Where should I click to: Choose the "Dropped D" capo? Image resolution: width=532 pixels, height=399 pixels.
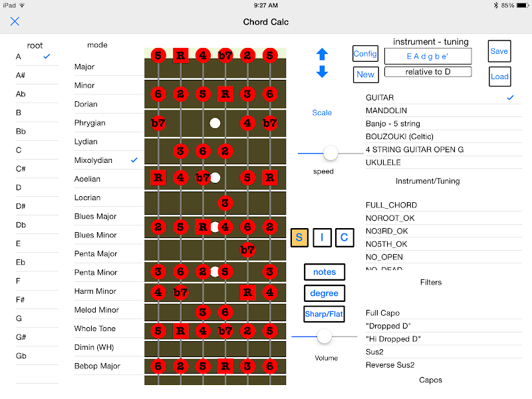444,326
